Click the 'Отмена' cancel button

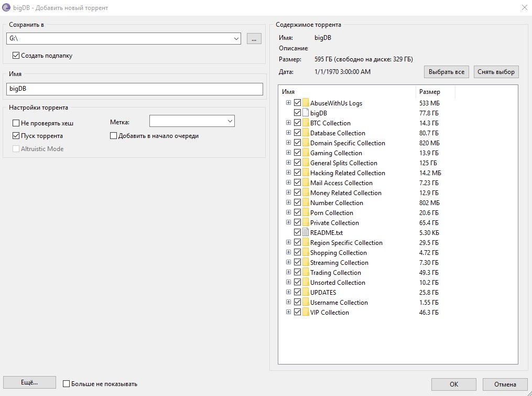click(x=505, y=384)
